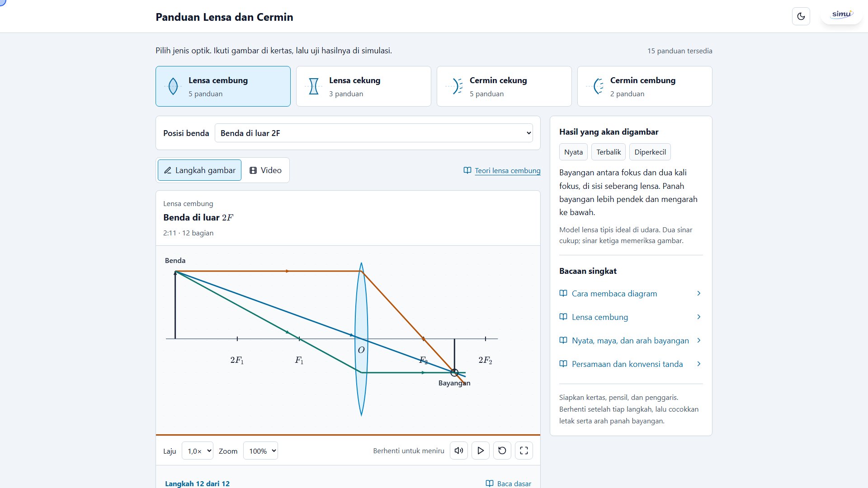
Task: Click the book icon beside Cara membaca diagram
Action: [563, 294]
